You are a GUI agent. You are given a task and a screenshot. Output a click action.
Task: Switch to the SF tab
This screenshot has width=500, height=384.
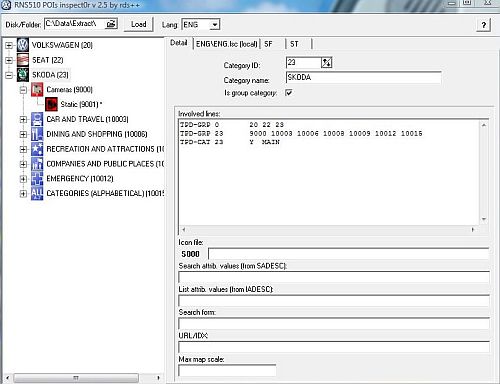[x=268, y=44]
